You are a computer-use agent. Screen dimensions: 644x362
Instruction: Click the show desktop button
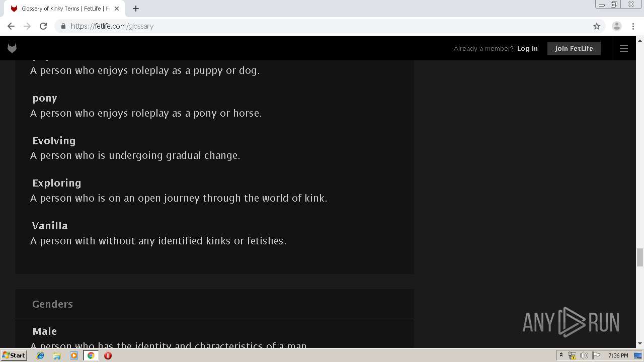pyautogui.click(x=638, y=355)
